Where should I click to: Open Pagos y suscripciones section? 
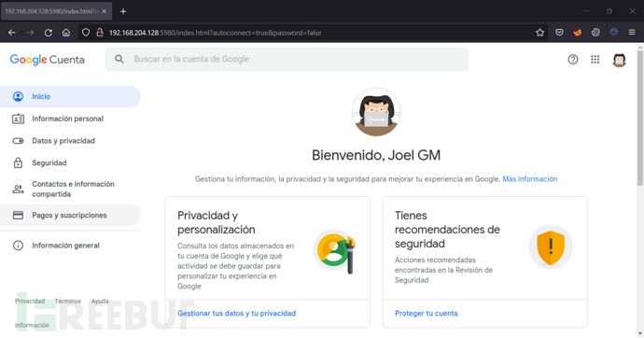(70, 215)
